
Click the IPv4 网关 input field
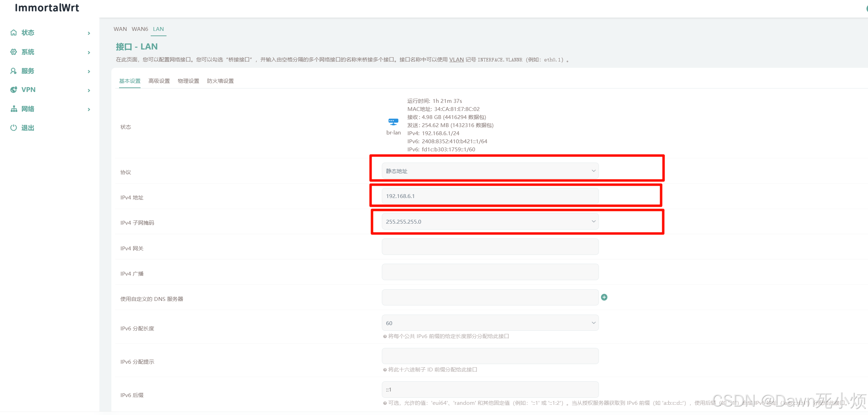coord(490,247)
